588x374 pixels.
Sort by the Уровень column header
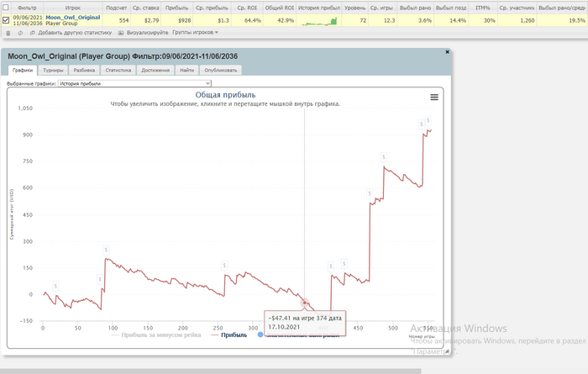(x=354, y=8)
